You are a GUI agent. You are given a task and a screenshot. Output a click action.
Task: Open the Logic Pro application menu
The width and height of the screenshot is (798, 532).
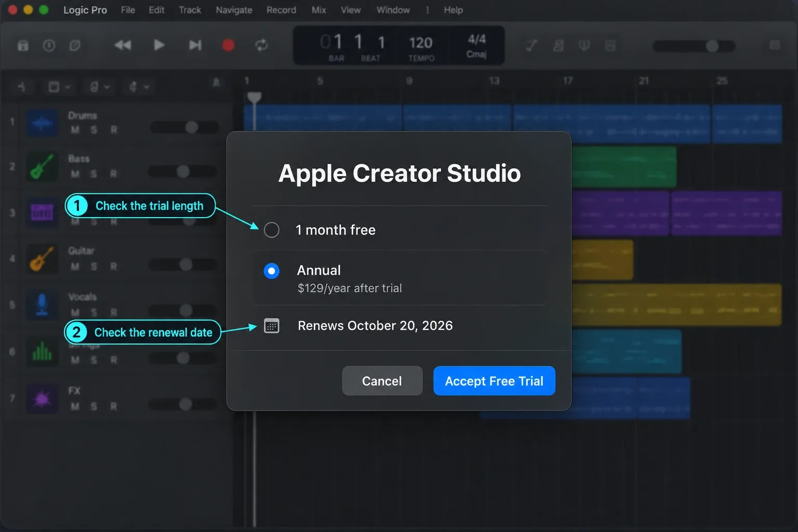coord(85,10)
